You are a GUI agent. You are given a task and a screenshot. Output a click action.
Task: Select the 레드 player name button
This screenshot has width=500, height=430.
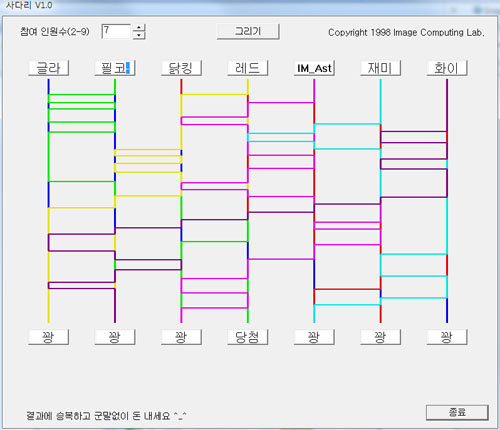(248, 68)
